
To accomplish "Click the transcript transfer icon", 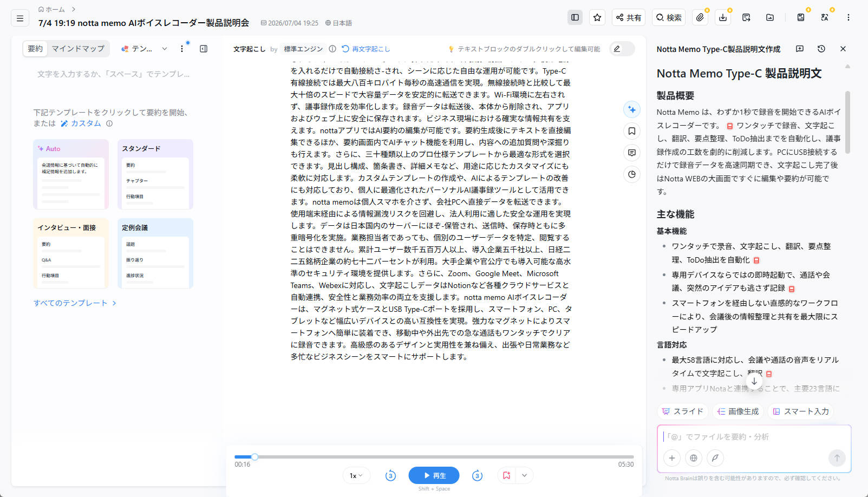I will coord(746,17).
